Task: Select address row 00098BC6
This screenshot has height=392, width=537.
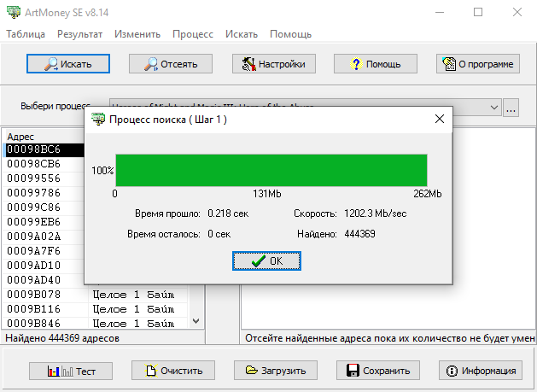Action: (44, 149)
